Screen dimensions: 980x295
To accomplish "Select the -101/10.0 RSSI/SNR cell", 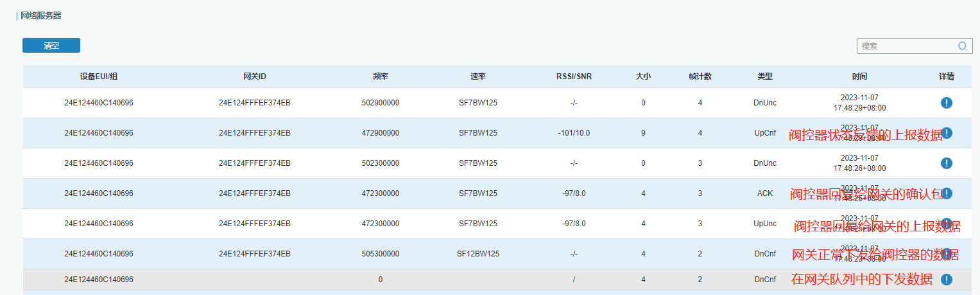I will click(x=574, y=133).
